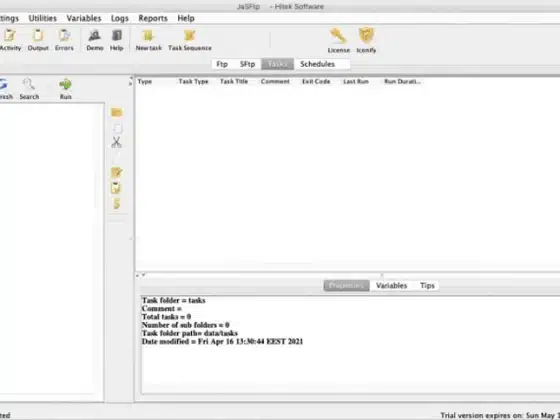Image resolution: width=560 pixels, height=420 pixels.
Task: Open the Help menu in menu bar
Action: point(186,18)
